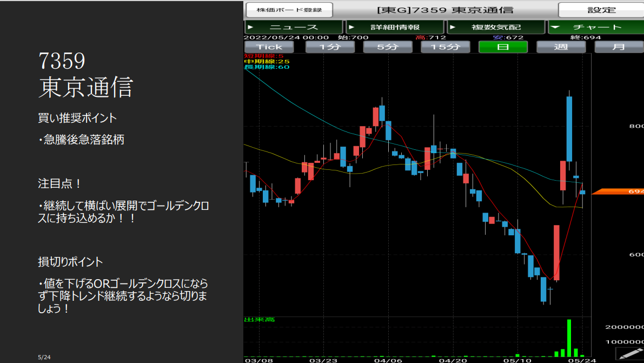Image resolution: width=644 pixels, height=363 pixels.
Task: Expand the 複数気配 section
Action: tap(496, 27)
